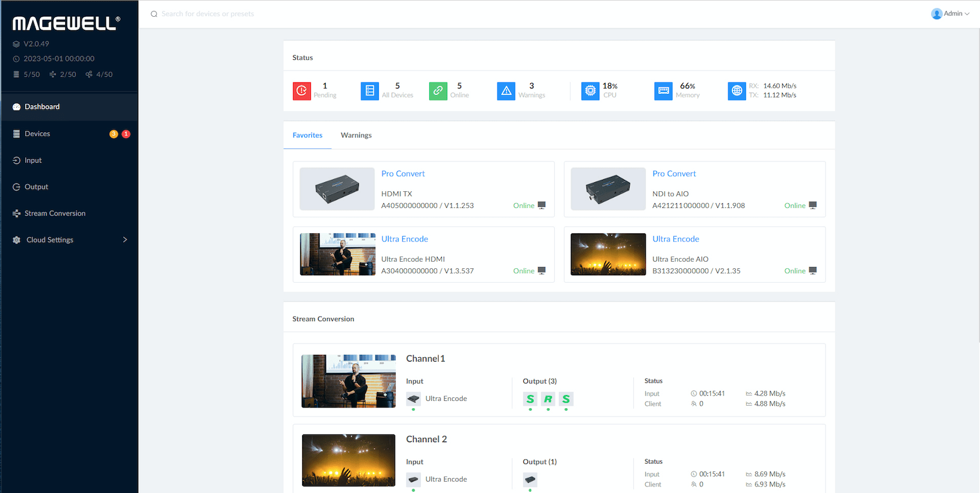Open Pro Convert NDI to AIO device link
The height and width of the screenshot is (493, 980).
(x=674, y=174)
